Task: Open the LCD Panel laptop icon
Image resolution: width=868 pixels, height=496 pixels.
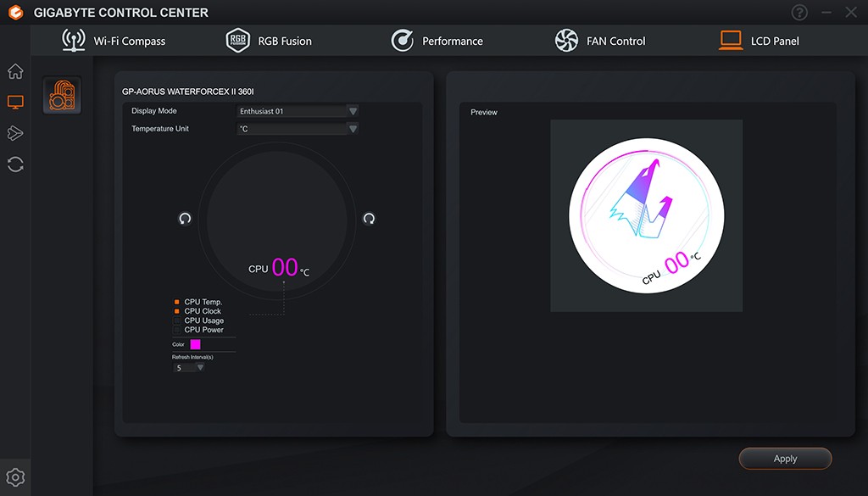Action: (731, 41)
